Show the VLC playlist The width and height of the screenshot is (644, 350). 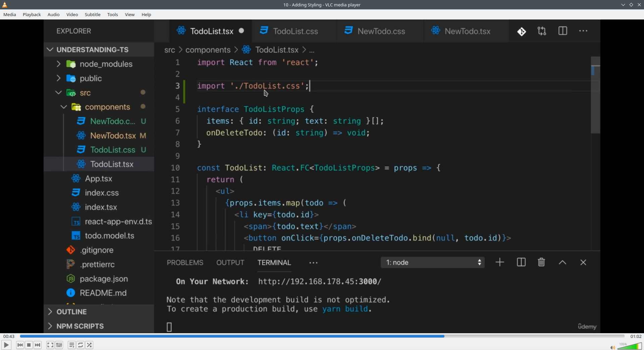[72, 345]
